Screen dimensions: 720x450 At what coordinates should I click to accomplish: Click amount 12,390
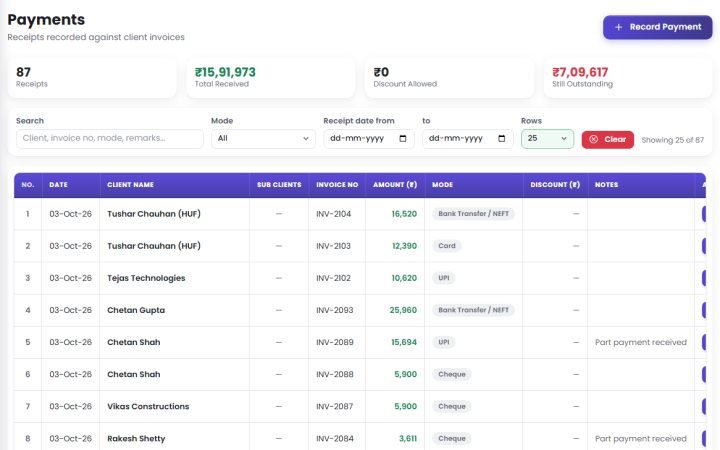(405, 246)
